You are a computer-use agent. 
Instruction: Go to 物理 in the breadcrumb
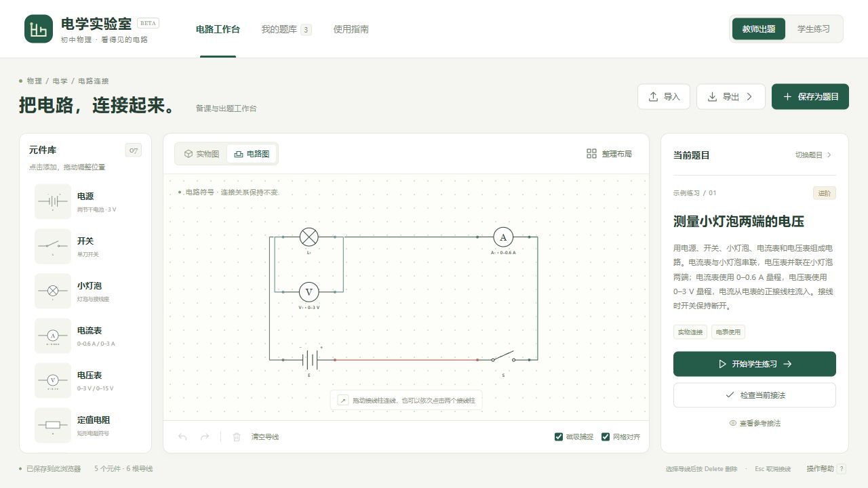(35, 81)
